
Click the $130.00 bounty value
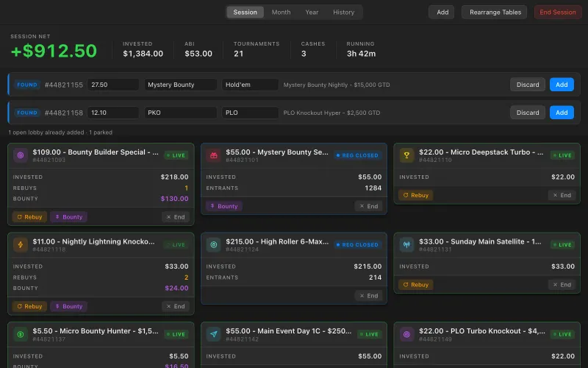174,199
